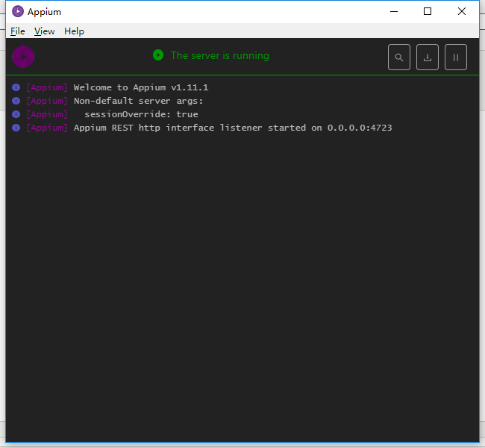Viewport: 485px width, 448px height.
Task: Select the REST http interface listener log line
Action: pos(233,128)
